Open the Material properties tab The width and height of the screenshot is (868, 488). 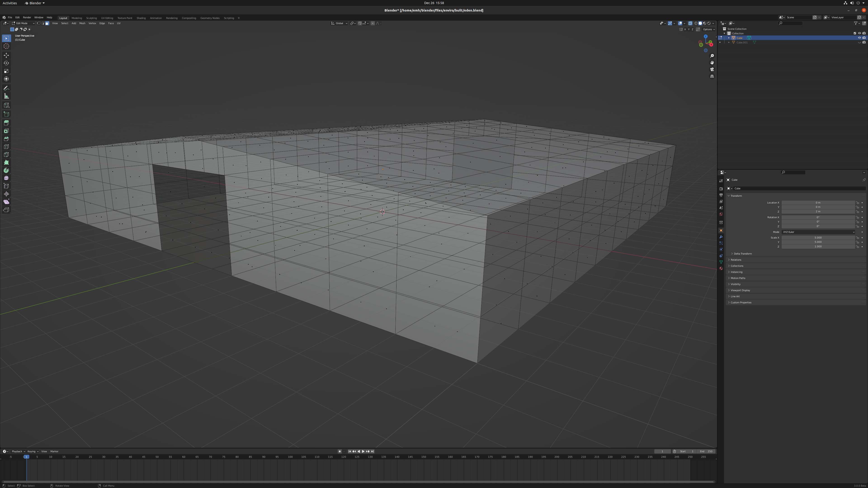tap(721, 268)
